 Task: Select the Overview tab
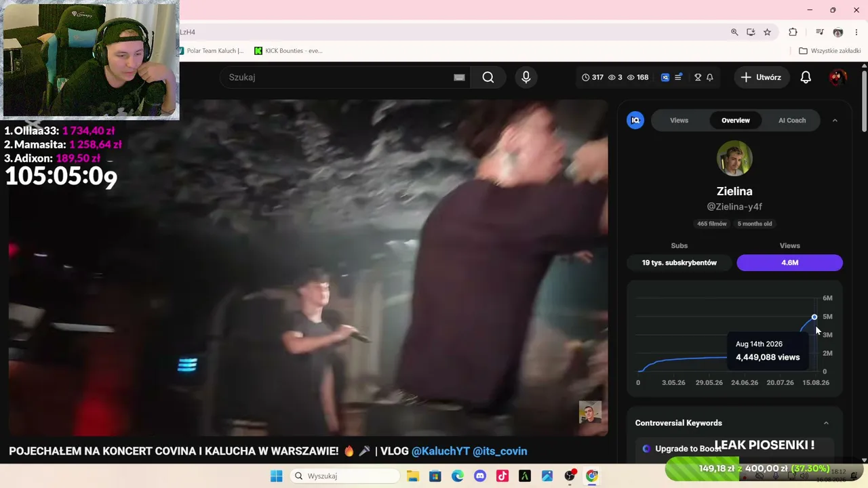pyautogui.click(x=736, y=120)
